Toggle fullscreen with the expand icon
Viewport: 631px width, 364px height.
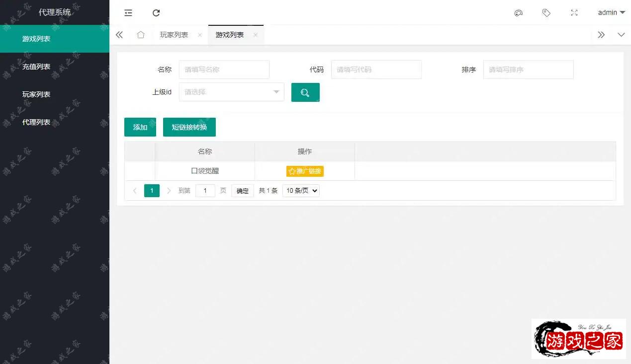[x=574, y=13]
